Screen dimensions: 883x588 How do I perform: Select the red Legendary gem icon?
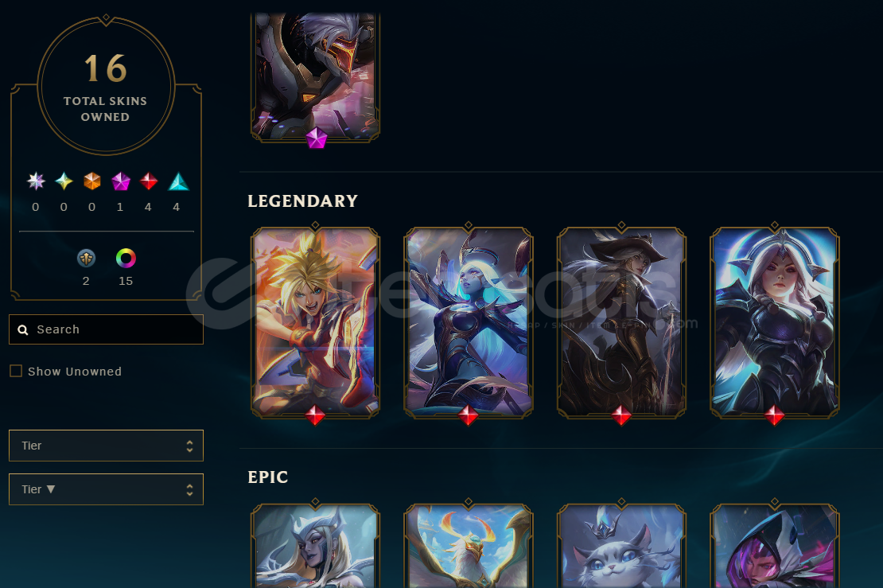point(149,181)
